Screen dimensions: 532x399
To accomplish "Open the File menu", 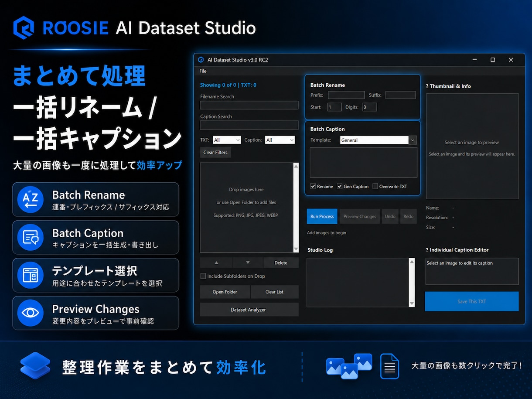I will (203, 71).
